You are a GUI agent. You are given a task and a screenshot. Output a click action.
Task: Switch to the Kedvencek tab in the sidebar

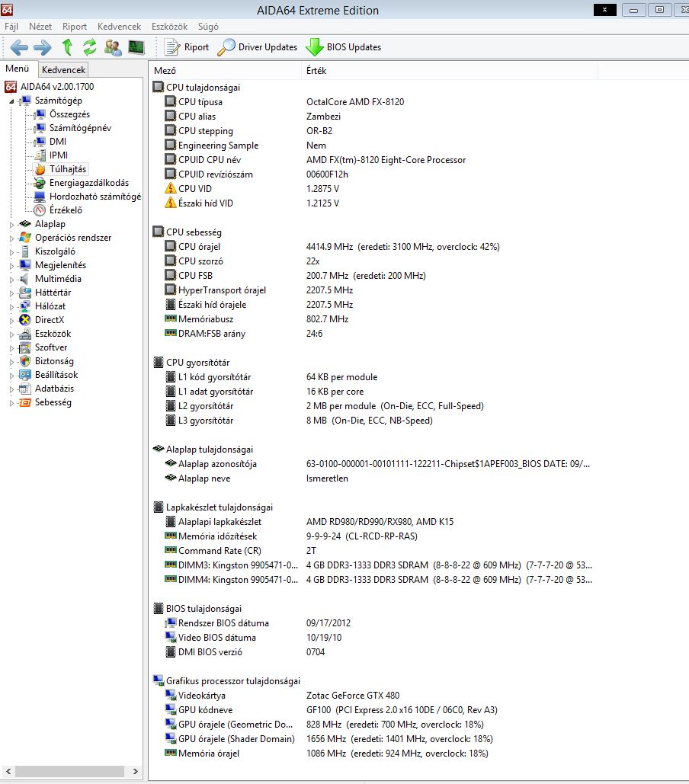(63, 69)
